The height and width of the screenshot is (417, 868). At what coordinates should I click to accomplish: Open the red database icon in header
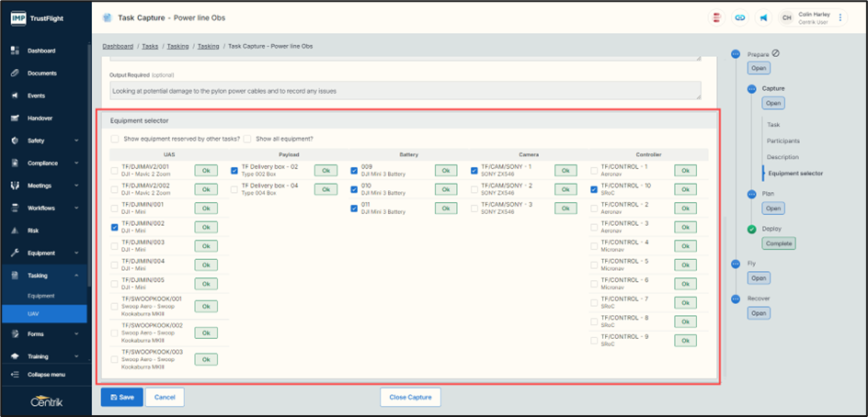(x=716, y=17)
